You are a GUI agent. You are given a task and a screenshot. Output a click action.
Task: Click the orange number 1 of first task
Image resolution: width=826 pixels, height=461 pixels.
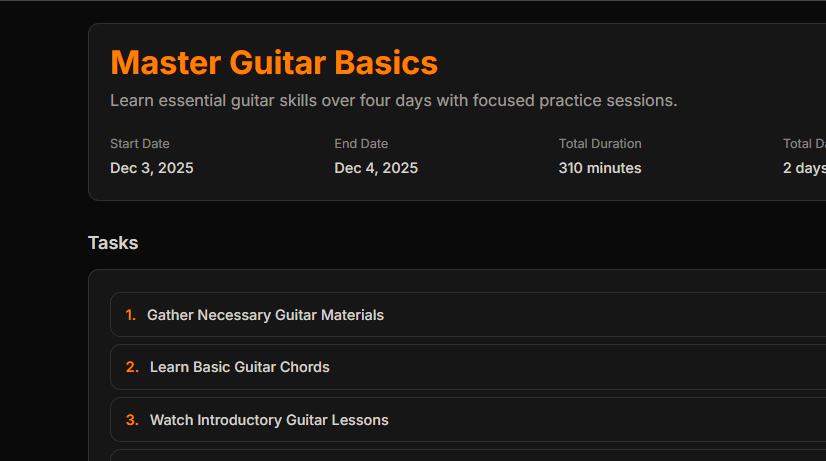(130, 315)
